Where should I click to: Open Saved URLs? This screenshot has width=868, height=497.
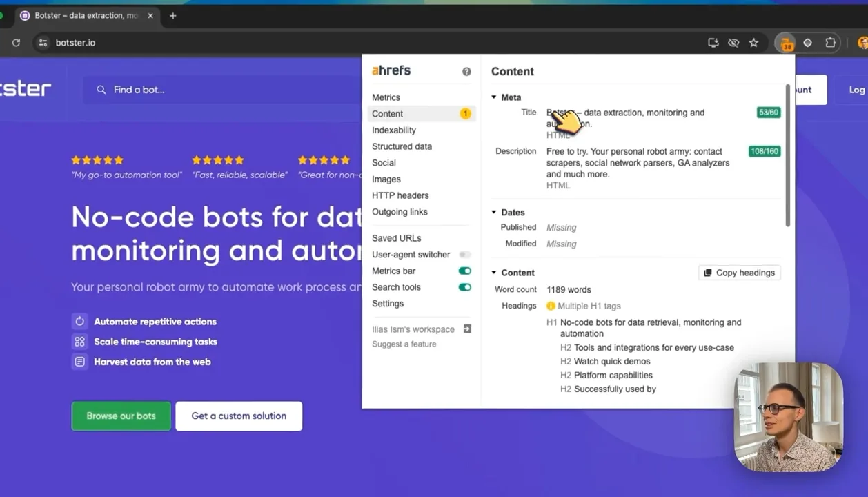coord(396,238)
